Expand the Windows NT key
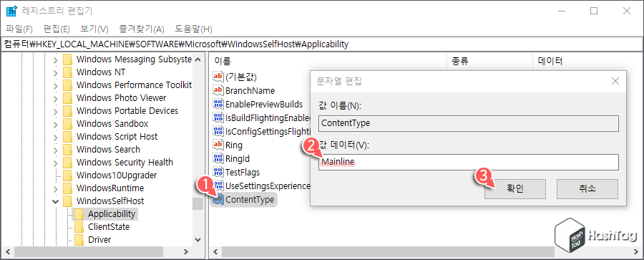The height and width of the screenshot is (260, 644). pos(55,72)
